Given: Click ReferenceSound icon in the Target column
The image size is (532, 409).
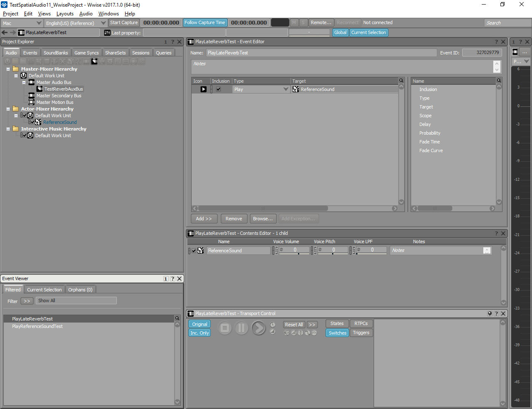Looking at the screenshot, I should pyautogui.click(x=296, y=89).
